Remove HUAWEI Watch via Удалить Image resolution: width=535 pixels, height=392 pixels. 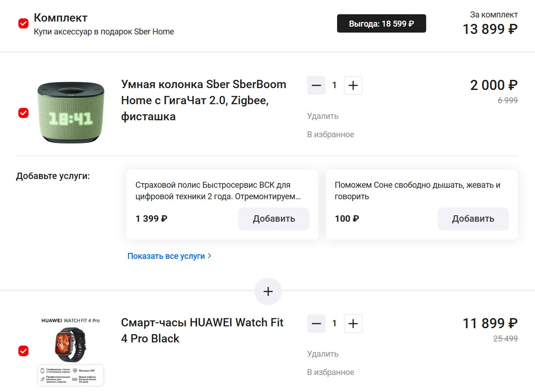click(323, 354)
